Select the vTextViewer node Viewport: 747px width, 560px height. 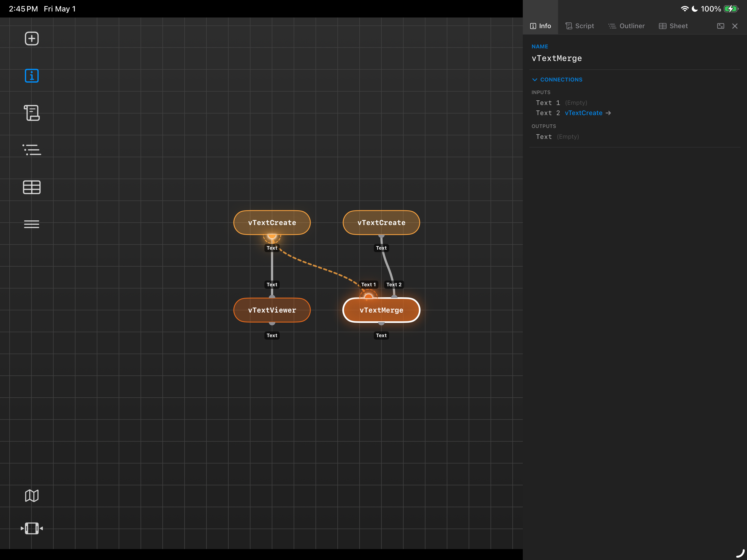coord(272,310)
